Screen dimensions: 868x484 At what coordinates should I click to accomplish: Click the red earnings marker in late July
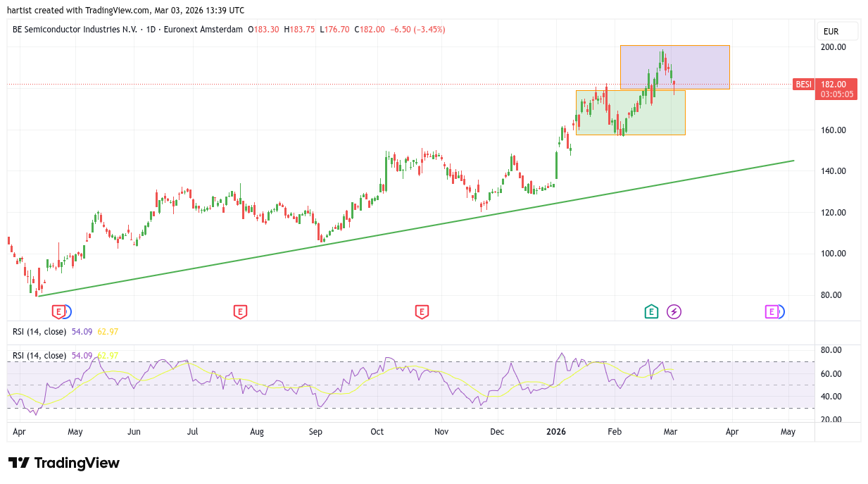[240, 311]
